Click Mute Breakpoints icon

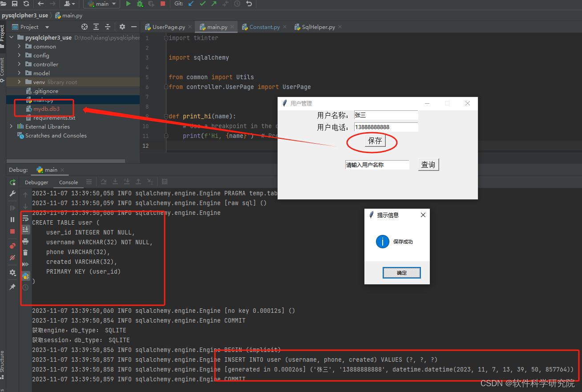pos(12,258)
